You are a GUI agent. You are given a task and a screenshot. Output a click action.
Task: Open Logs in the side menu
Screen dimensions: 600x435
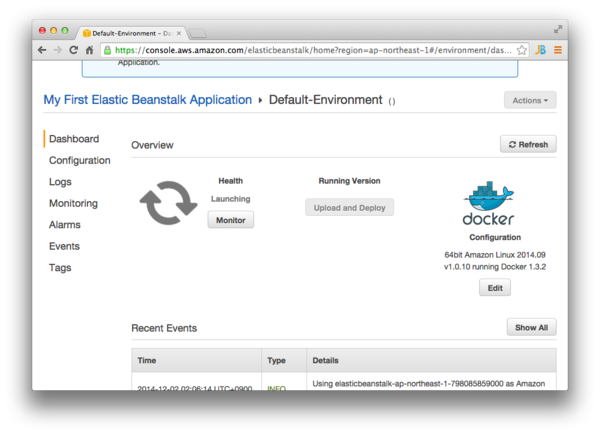(x=60, y=182)
